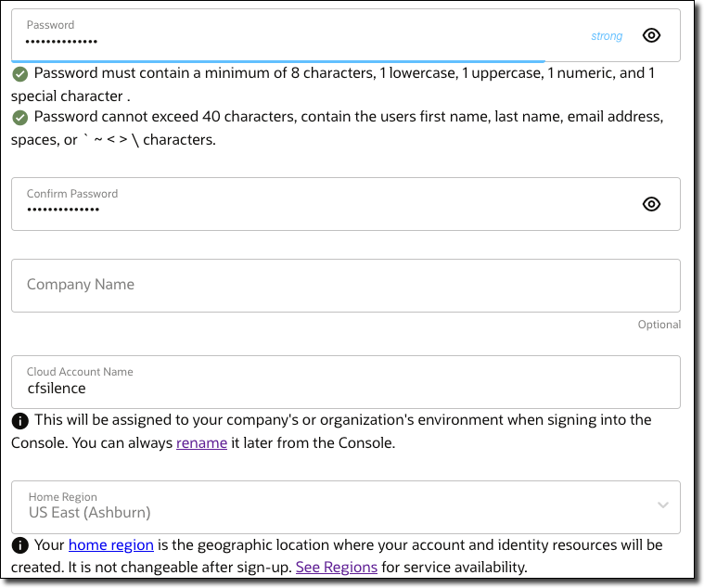Click the green check beside minimum 8 characters rule
704x588 pixels.
(19, 74)
